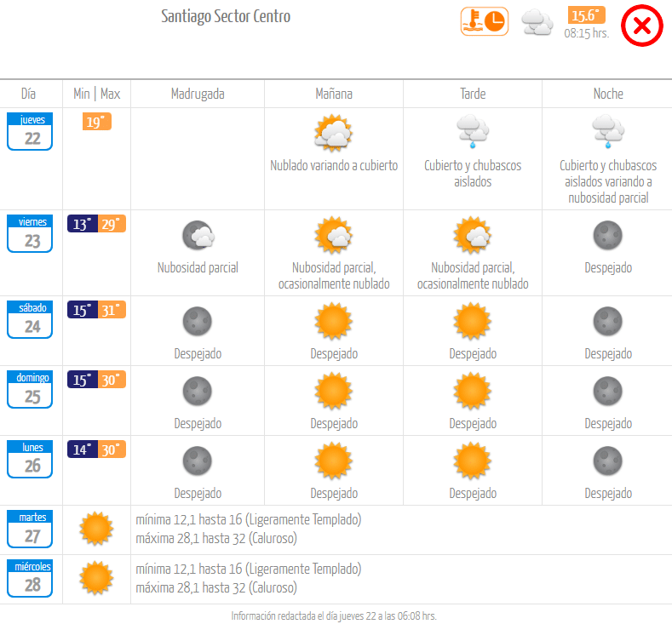Click the sun icon for miércoles 28
This screenshot has height=624, width=672.
[x=96, y=578]
